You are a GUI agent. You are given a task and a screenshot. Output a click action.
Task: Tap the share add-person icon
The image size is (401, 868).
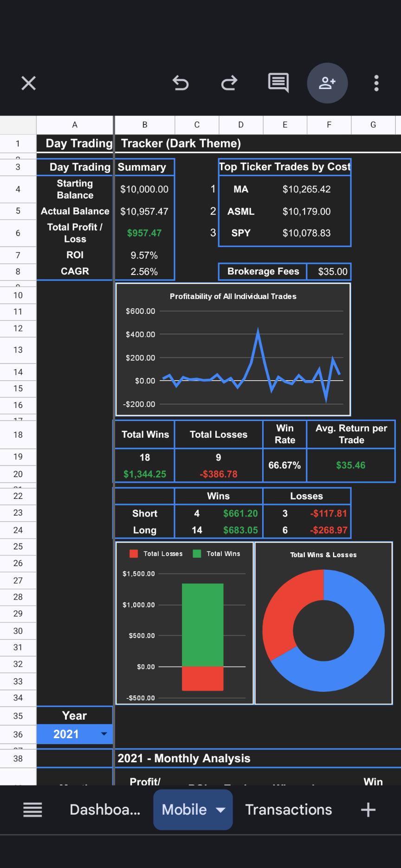click(327, 83)
